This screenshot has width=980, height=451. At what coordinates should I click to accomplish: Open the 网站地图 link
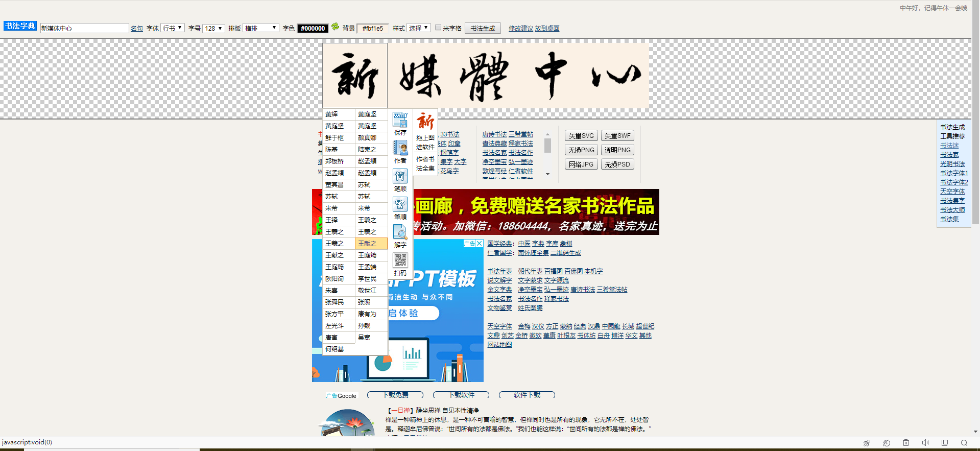click(499, 345)
